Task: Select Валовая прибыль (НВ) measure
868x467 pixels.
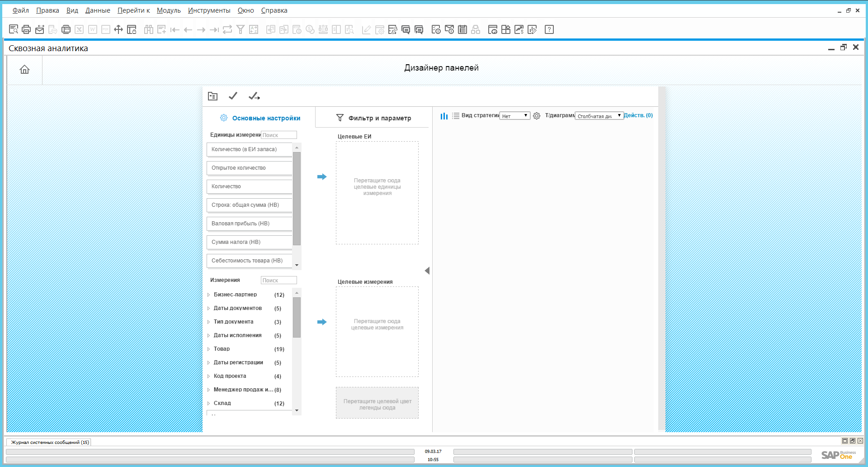Action: (249, 224)
